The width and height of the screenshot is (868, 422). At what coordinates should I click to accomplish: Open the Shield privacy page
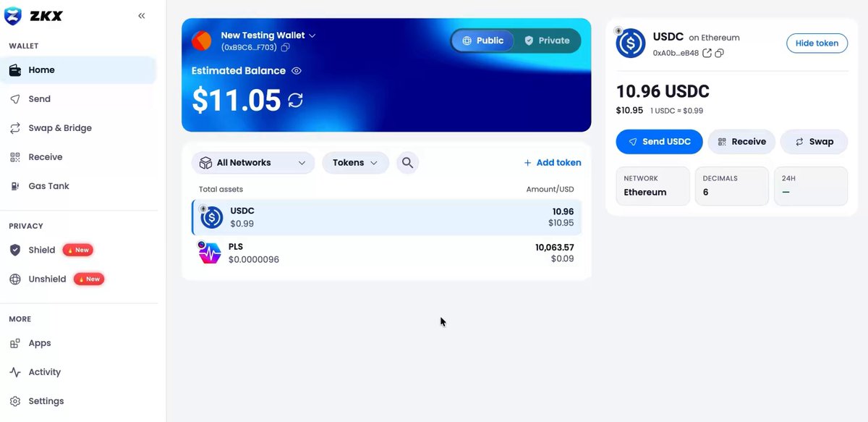pyautogui.click(x=78, y=250)
